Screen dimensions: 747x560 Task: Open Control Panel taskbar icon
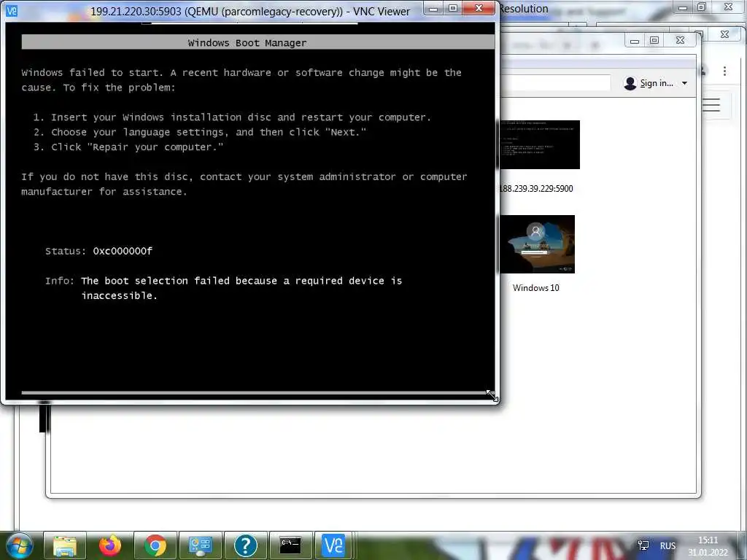(x=200, y=545)
